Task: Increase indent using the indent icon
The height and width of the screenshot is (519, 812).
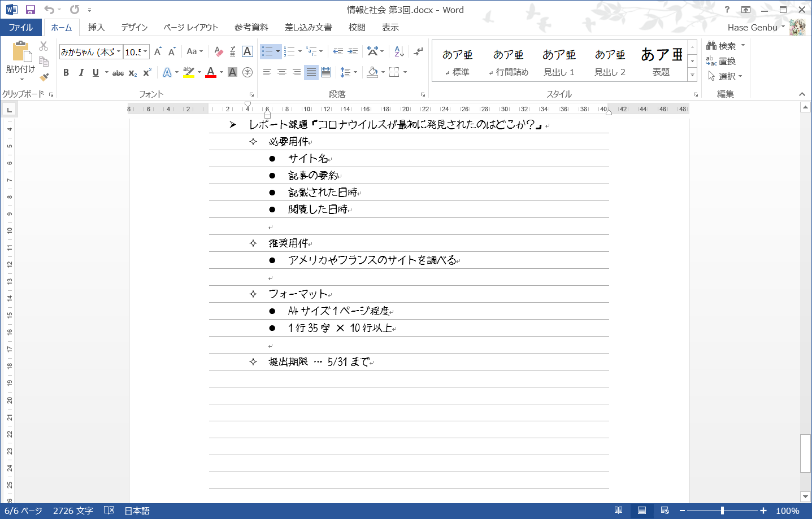Action: pyautogui.click(x=353, y=51)
